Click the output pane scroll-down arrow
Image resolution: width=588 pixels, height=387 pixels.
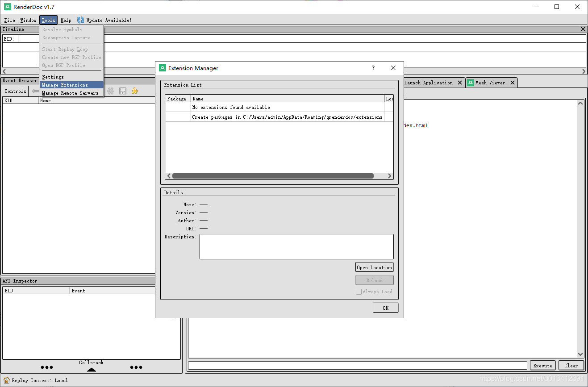580,354
